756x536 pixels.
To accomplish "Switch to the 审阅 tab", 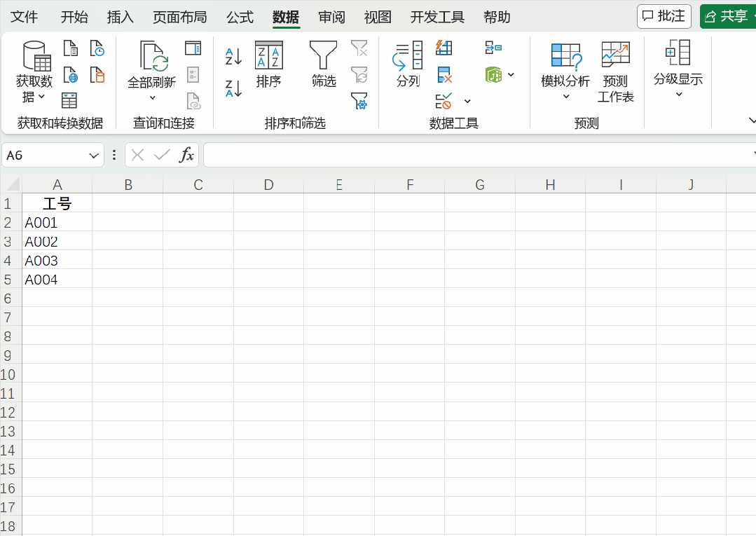I will (331, 17).
